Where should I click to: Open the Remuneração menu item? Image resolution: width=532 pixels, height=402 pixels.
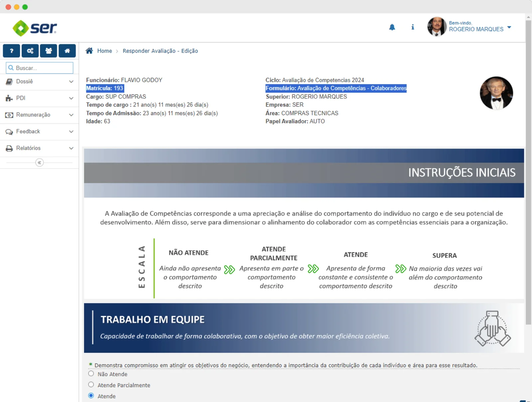pyautogui.click(x=33, y=115)
